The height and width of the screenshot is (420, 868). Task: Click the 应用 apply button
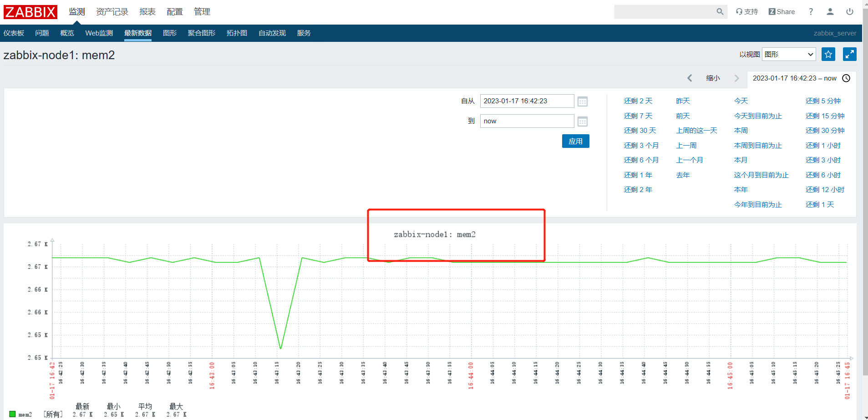pos(576,141)
